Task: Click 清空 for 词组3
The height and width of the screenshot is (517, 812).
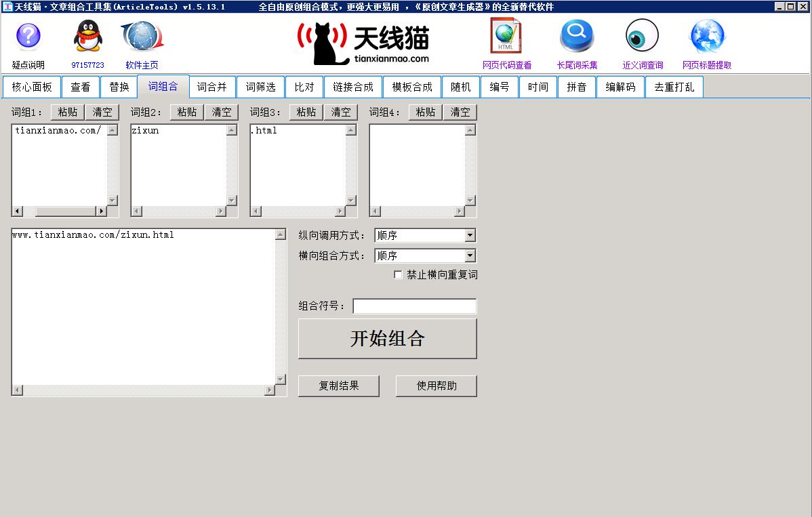Action: coord(341,112)
